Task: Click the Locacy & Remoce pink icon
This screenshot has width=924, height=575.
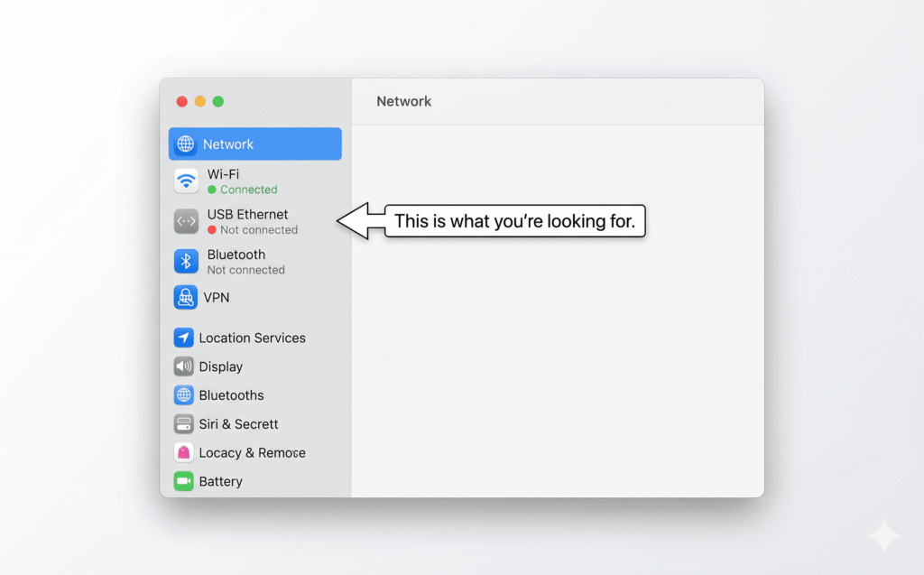Action: 184,453
